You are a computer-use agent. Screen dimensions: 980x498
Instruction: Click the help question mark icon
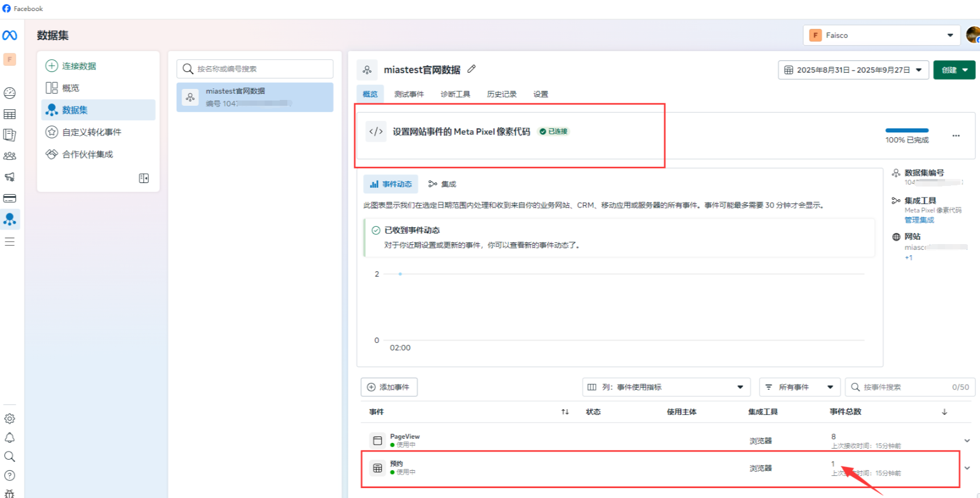click(10, 475)
